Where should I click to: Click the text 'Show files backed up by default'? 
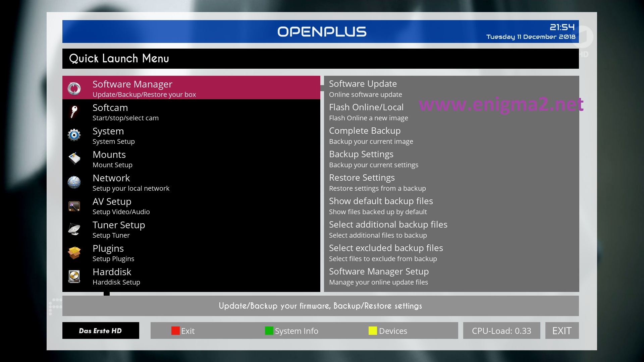pyautogui.click(x=378, y=212)
